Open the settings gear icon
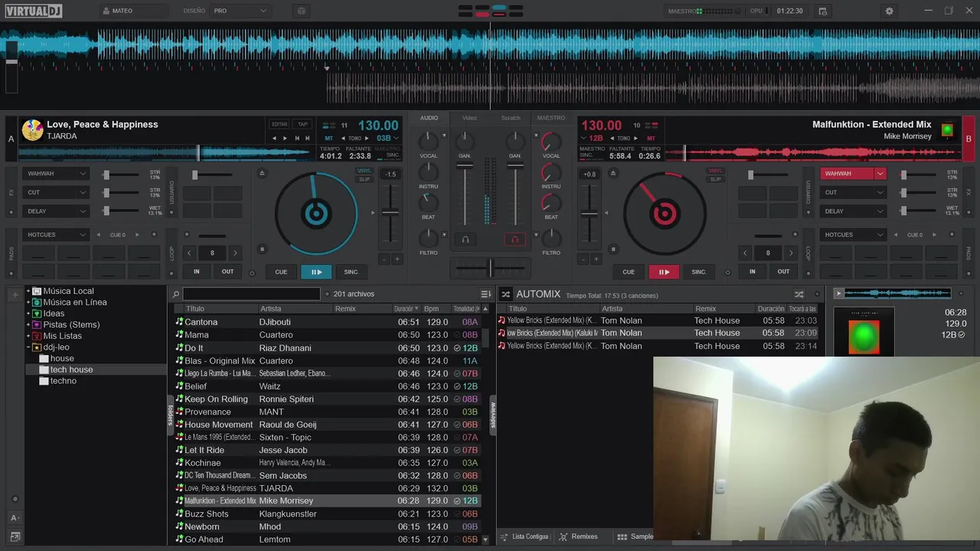 tap(889, 11)
